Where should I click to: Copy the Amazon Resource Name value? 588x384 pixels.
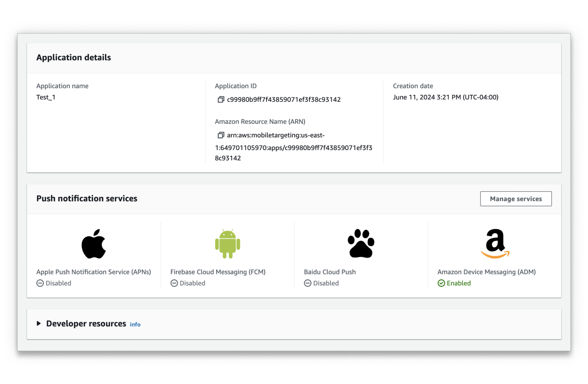221,135
